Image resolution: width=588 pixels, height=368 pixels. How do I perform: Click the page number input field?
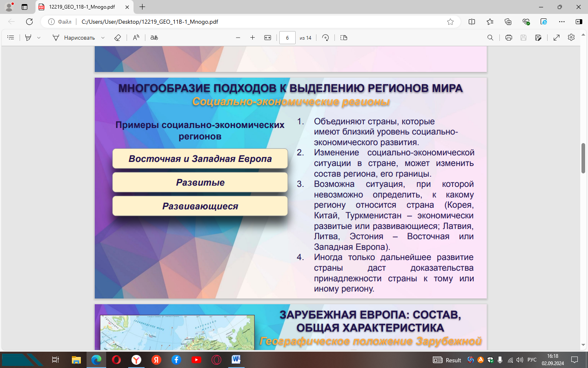(x=287, y=38)
